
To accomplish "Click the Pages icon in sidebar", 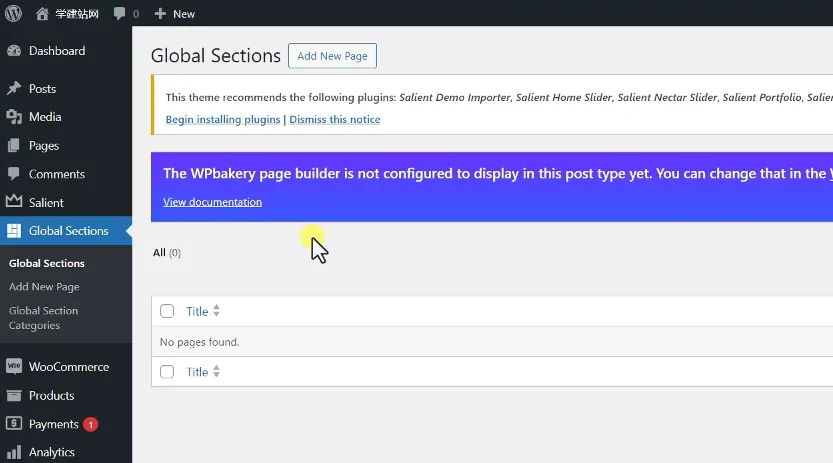I will (14, 145).
